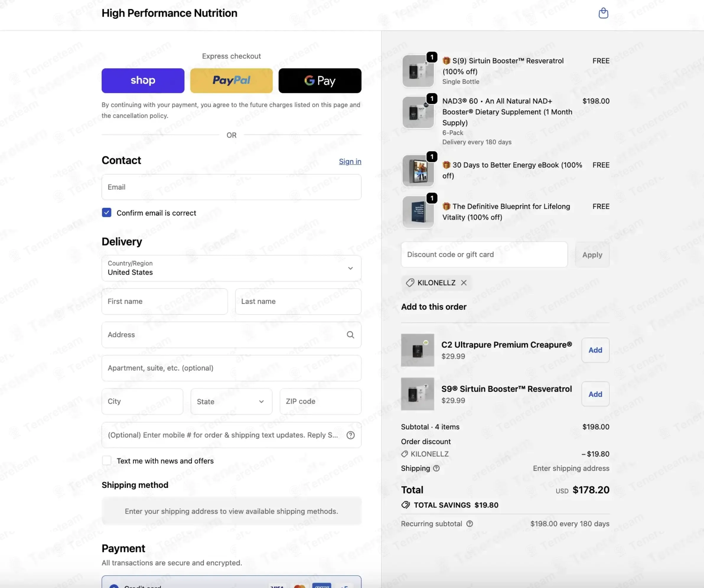Image resolution: width=704 pixels, height=588 pixels.
Task: Add C2 Ultrapure Premium Creapure to order
Action: point(595,350)
